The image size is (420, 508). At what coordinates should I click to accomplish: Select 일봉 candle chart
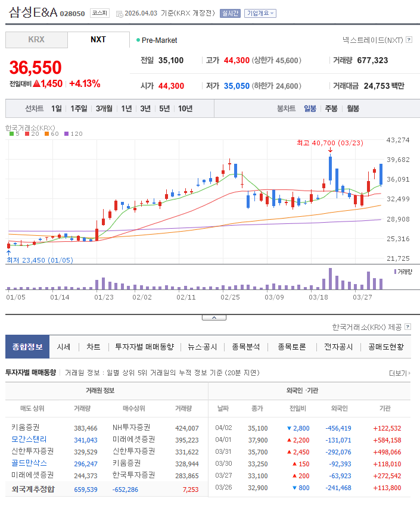tap(310, 108)
